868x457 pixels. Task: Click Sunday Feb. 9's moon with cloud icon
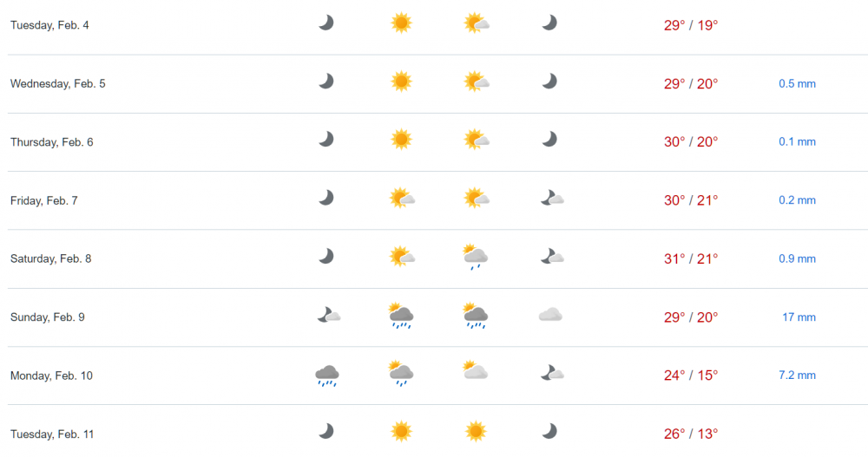328,315
